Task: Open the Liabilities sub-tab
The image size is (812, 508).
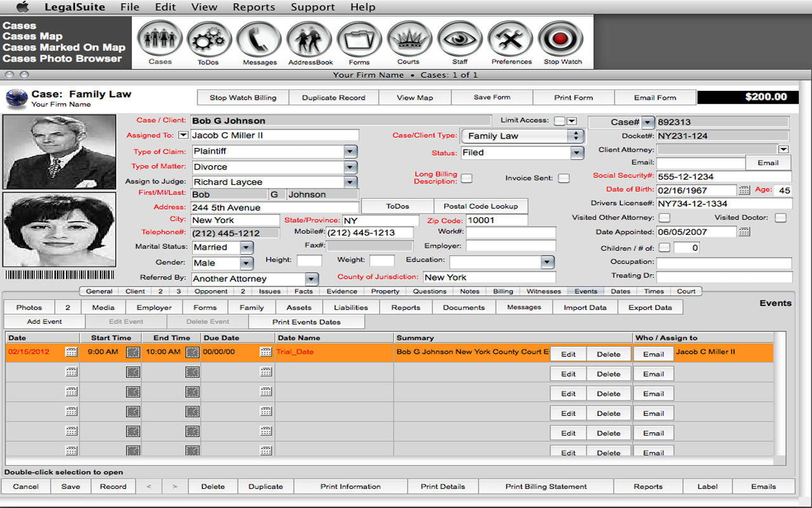Action: click(351, 307)
